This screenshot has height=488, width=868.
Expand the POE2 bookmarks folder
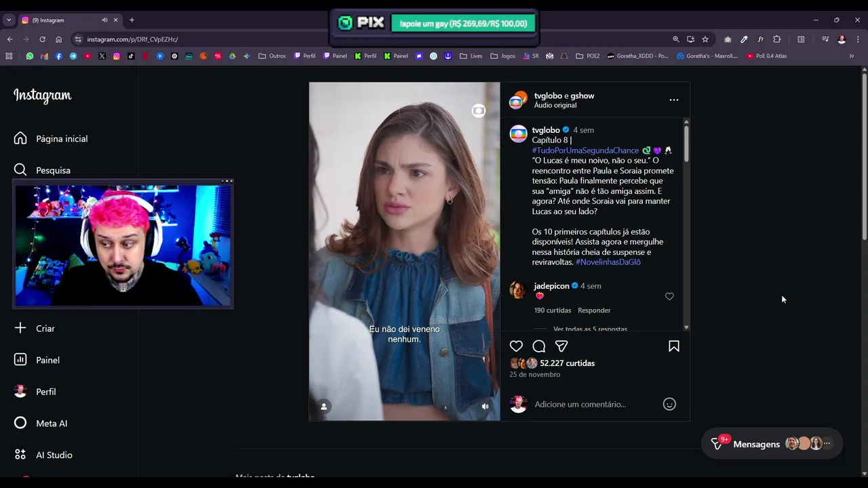(x=587, y=56)
